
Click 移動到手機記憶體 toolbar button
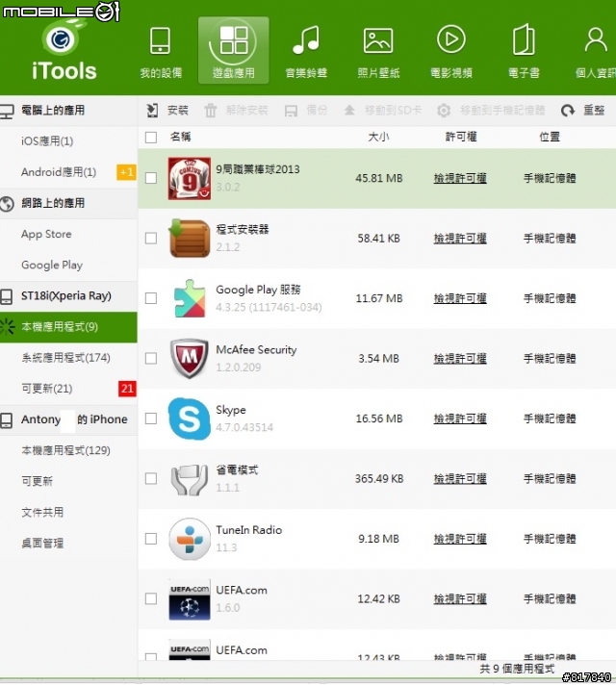[x=491, y=110]
